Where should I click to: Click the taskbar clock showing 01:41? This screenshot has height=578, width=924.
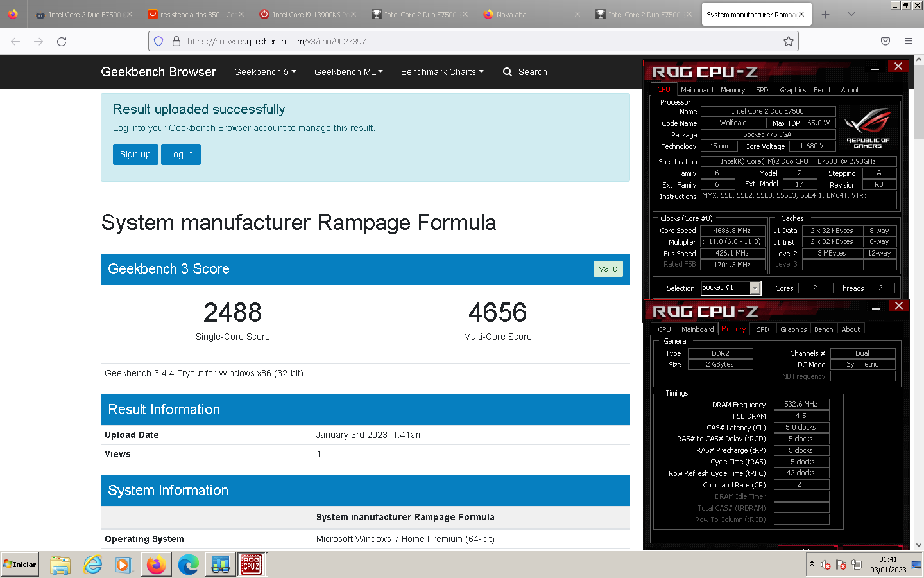pos(888,565)
